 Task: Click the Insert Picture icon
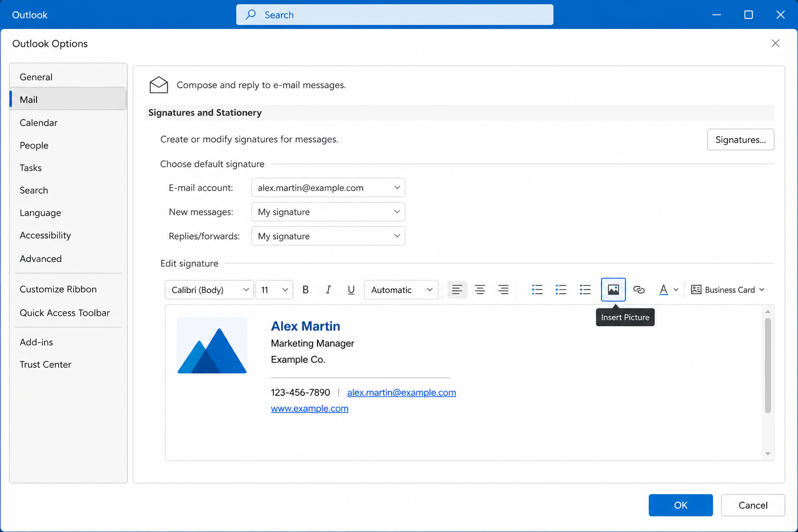[614, 290]
